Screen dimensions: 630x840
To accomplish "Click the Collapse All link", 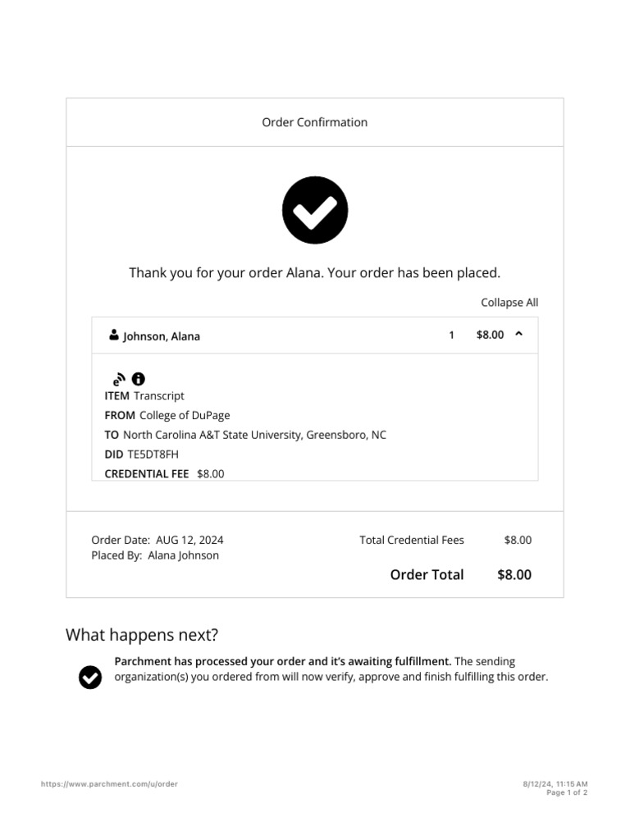I will pyautogui.click(x=509, y=303).
